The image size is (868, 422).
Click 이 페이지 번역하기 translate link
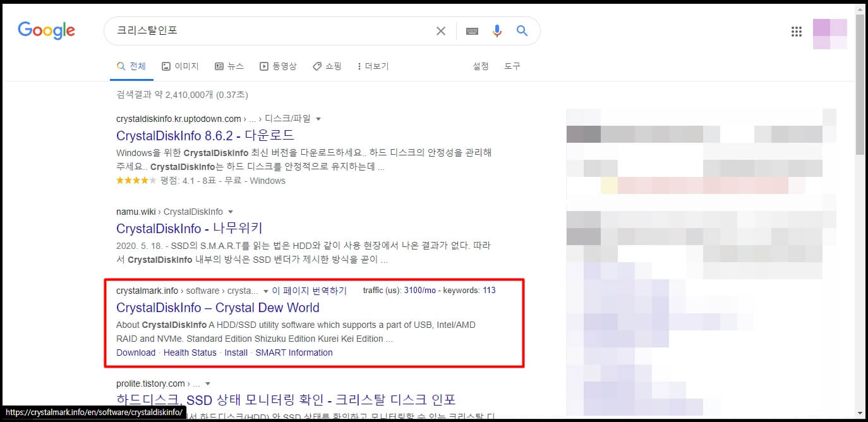(x=310, y=291)
